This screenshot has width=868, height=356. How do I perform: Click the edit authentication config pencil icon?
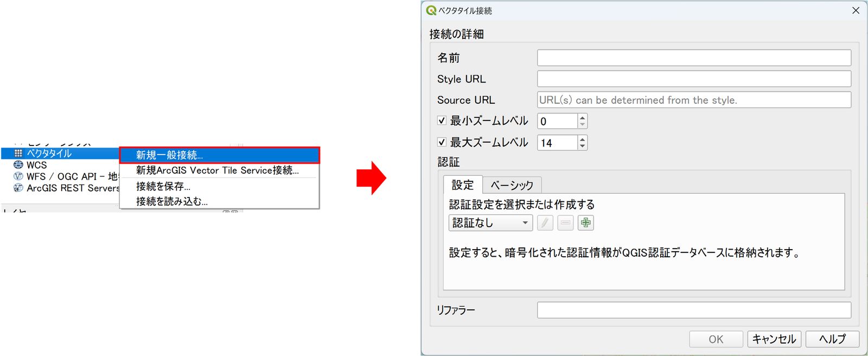(545, 223)
